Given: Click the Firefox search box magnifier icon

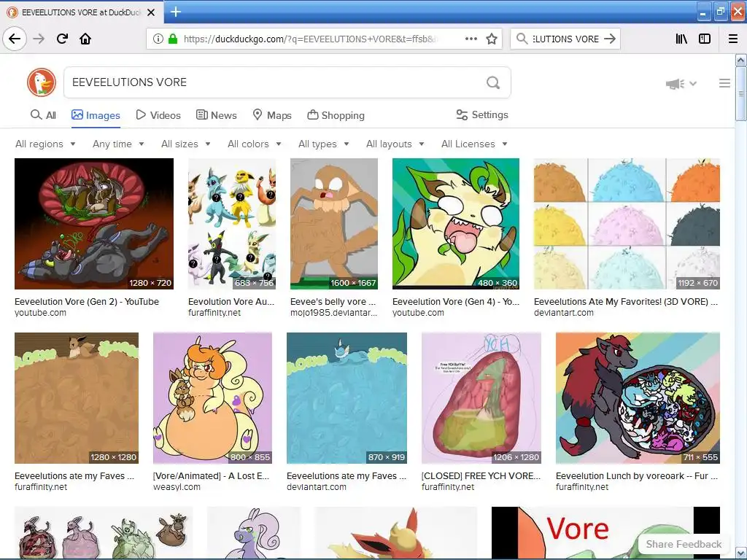Looking at the screenshot, I should (x=522, y=39).
